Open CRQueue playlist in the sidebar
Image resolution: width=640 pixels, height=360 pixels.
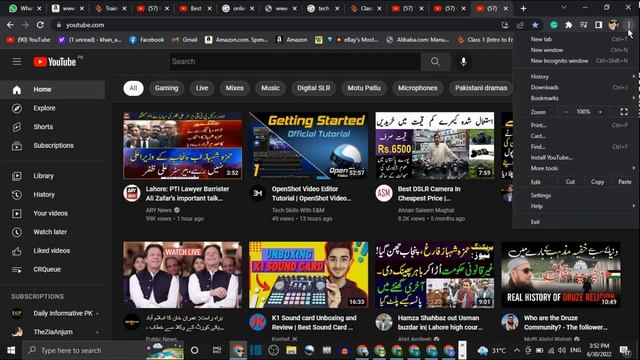click(x=53, y=269)
